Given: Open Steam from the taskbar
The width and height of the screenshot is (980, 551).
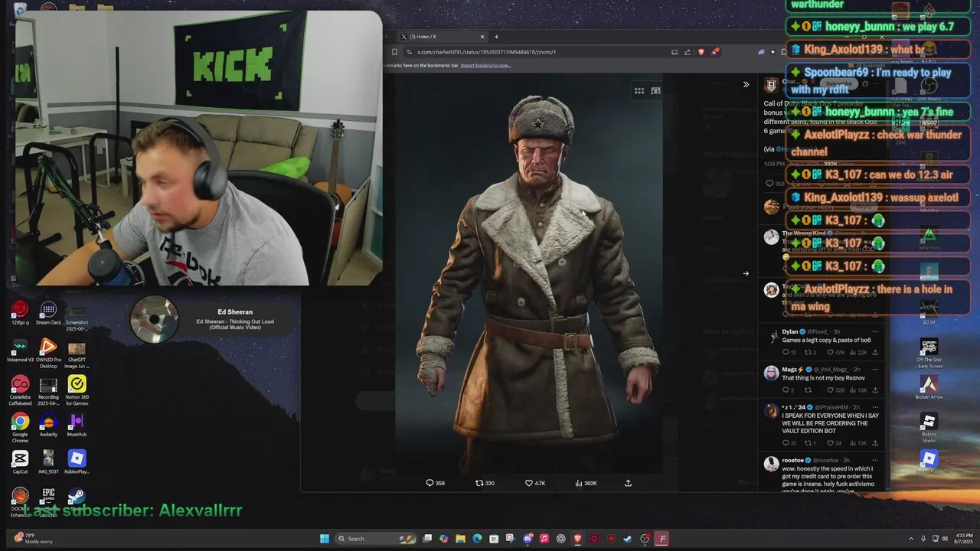Looking at the screenshot, I should point(627,539).
